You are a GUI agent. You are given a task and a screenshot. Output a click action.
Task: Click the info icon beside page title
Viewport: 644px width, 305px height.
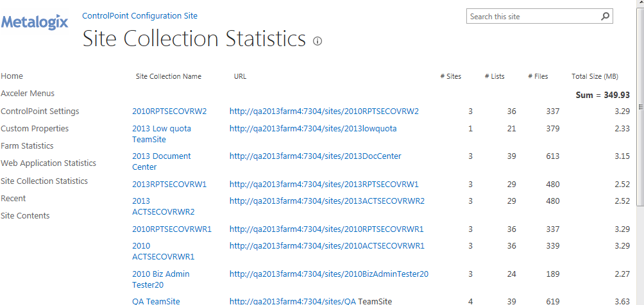(318, 41)
